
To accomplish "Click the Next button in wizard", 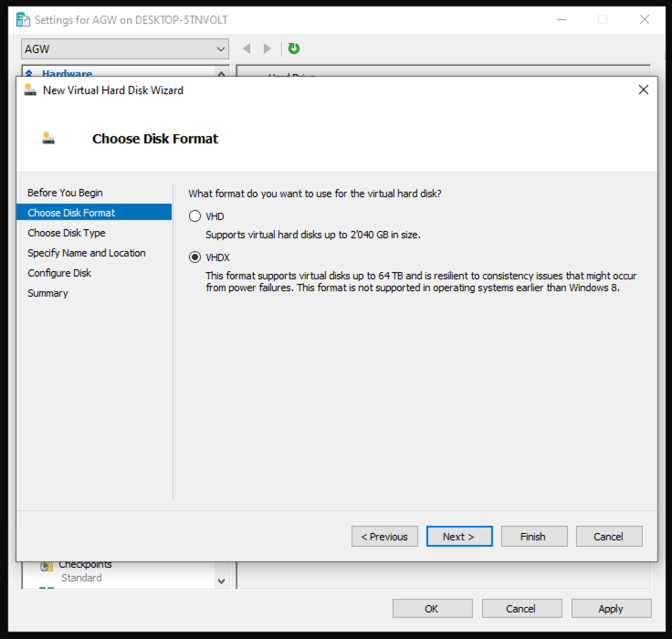I will [459, 537].
